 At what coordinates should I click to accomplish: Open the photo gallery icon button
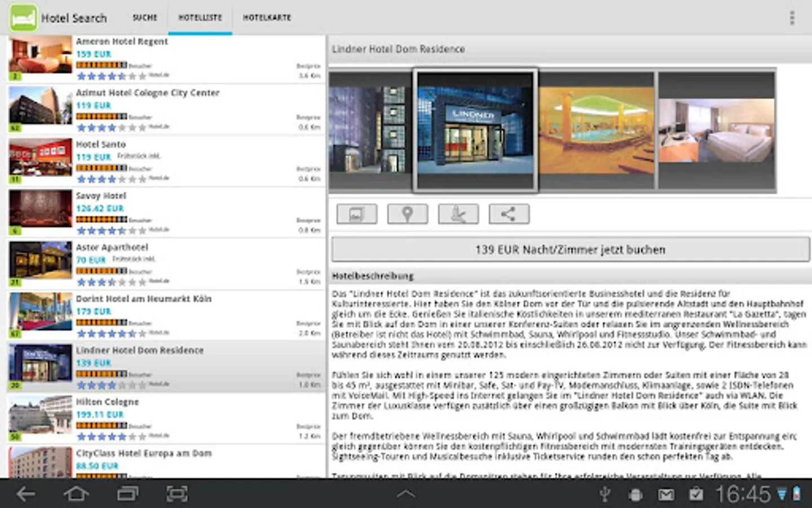[x=357, y=214]
